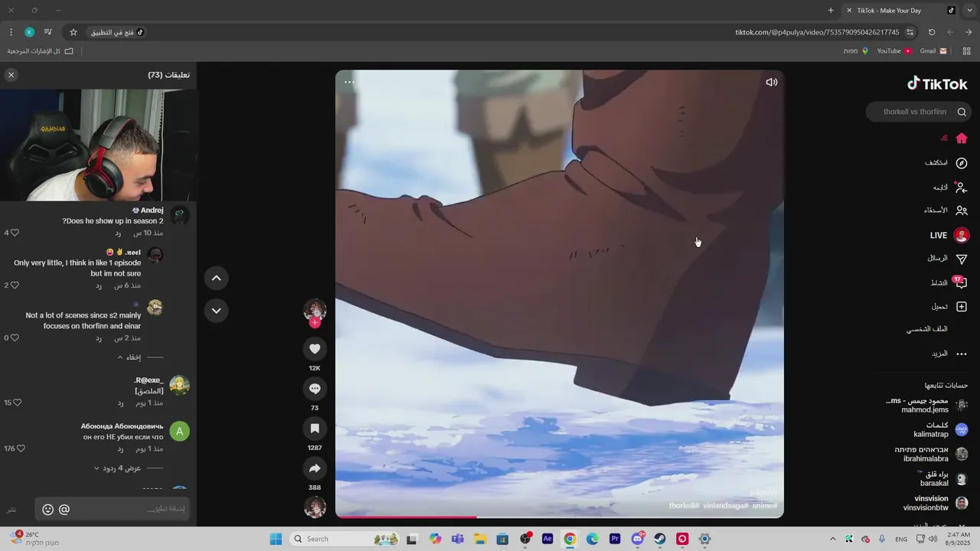980x551 pixels.
Task: Open the Chrome three-dot menu
Action: coord(11,32)
